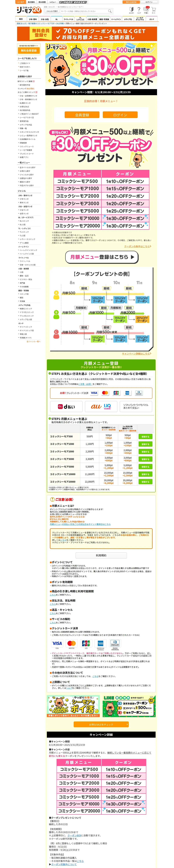Click the top-bar 無料会員登録 button

131,2
